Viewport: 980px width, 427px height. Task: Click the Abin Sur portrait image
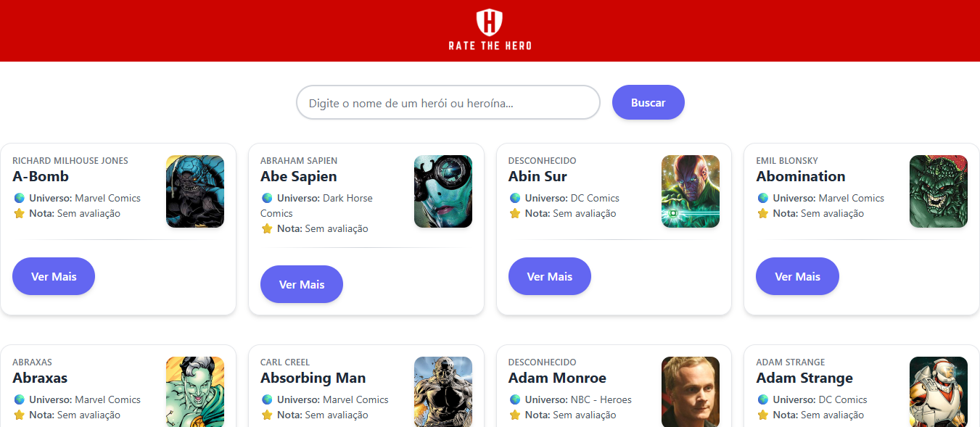(x=691, y=191)
